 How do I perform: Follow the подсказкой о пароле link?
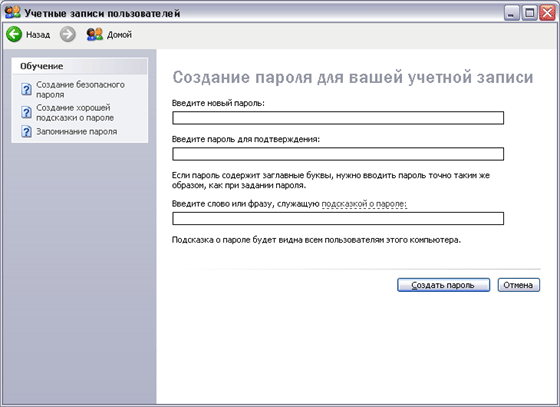364,204
